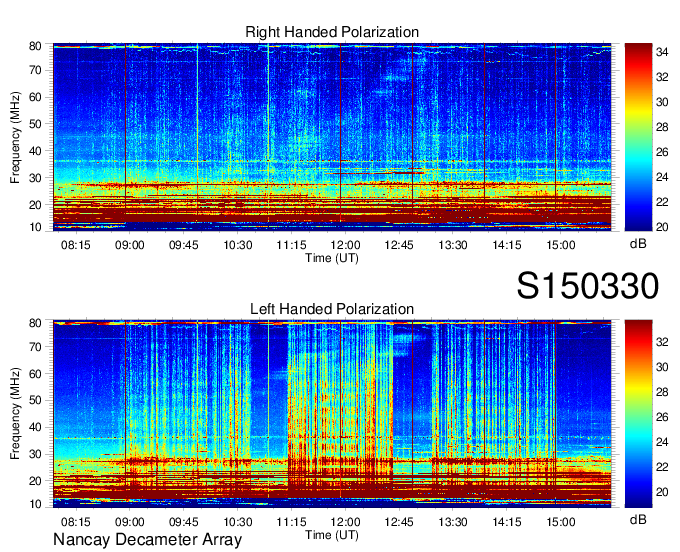This screenshot has width=680, height=552.
Task: Click 11:15 time tick under Left Handed plot
Action: coord(291,522)
